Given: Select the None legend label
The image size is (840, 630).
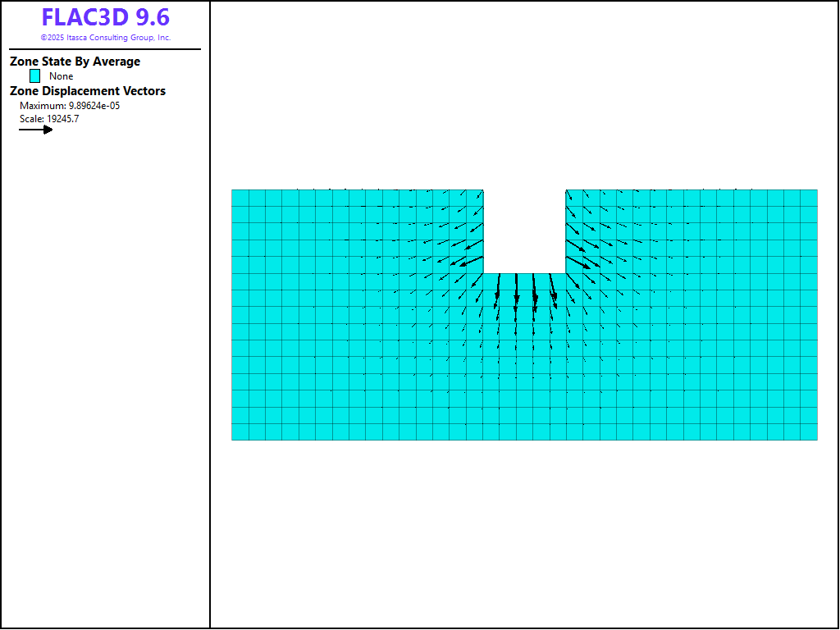Looking at the screenshot, I should pos(62,76).
